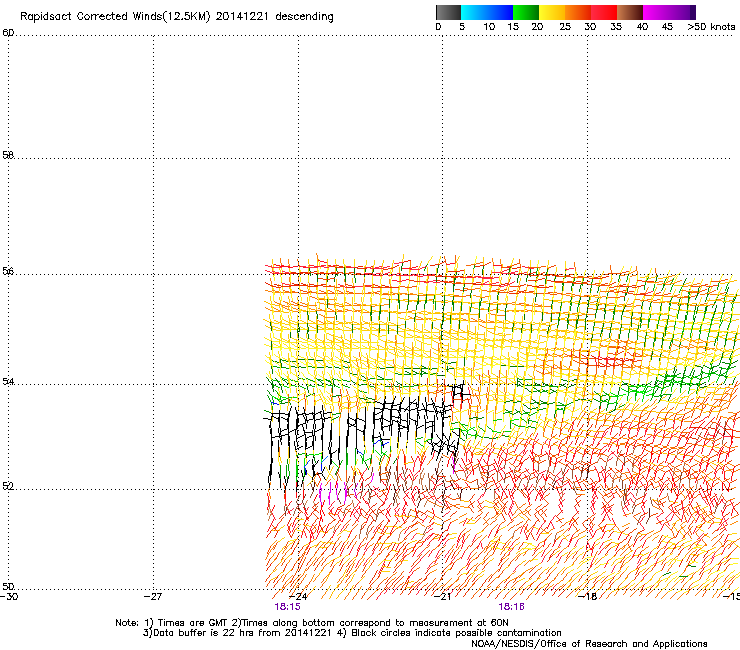Click the legend label '25'
This screenshot has height=650, width=740.
pyautogui.click(x=565, y=27)
